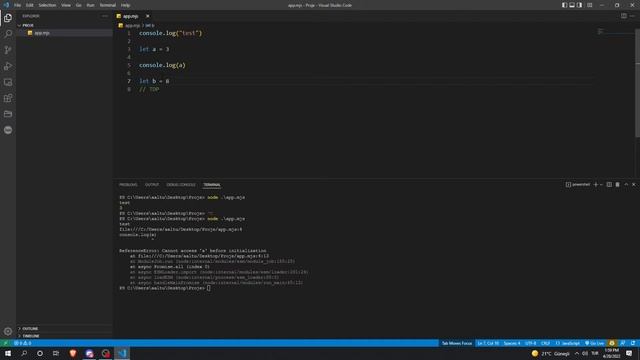The height and width of the screenshot is (360, 640).
Task: Kill the terminal with the trash icon
Action: click(x=618, y=184)
